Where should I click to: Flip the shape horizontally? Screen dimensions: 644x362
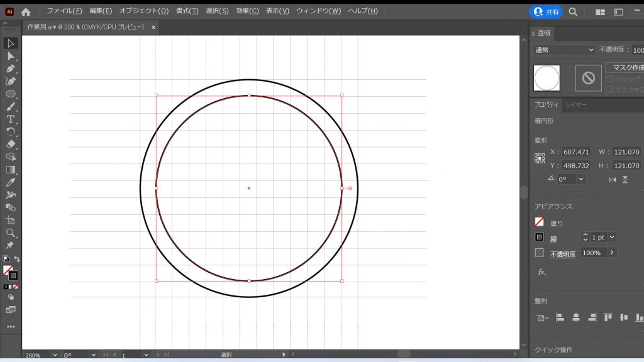pos(613,180)
